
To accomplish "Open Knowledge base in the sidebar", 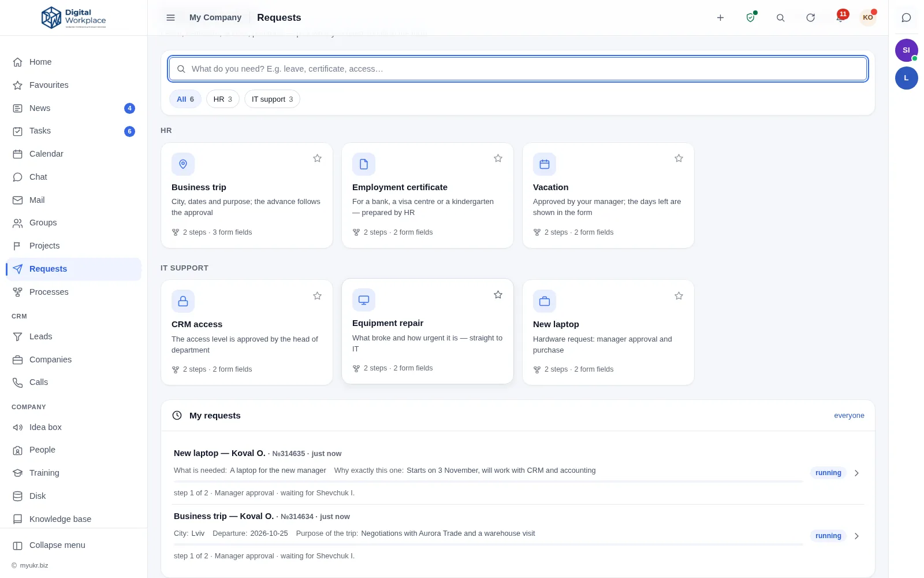I will (x=74, y=519).
